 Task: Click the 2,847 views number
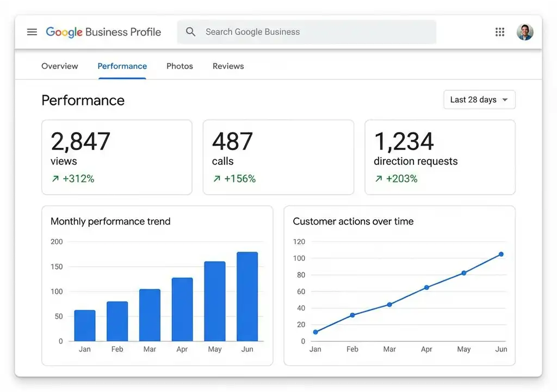(81, 141)
